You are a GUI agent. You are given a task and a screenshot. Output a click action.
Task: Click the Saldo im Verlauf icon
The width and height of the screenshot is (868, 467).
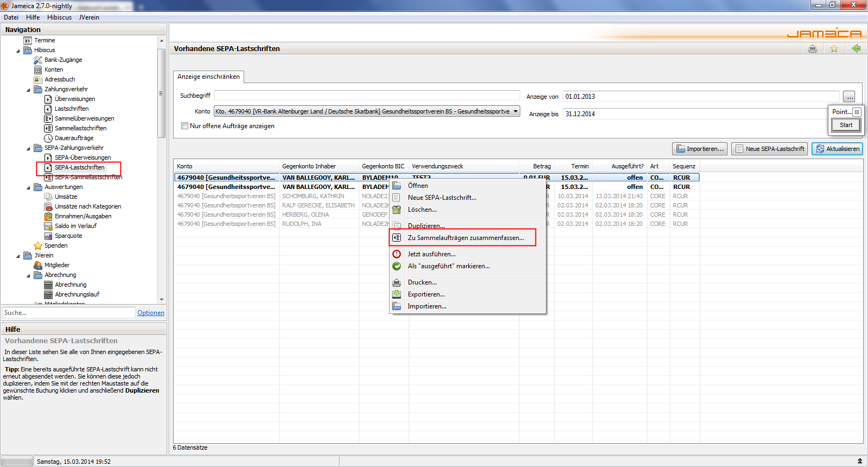48,226
